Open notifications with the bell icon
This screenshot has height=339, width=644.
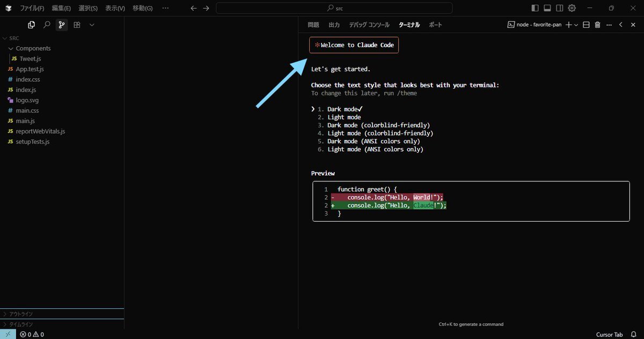[634, 334]
